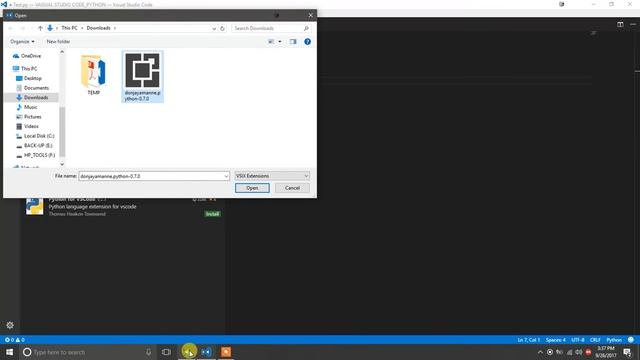The image size is (640, 360).
Task: Change view icon in dialog toolbar
Action: [271, 41]
